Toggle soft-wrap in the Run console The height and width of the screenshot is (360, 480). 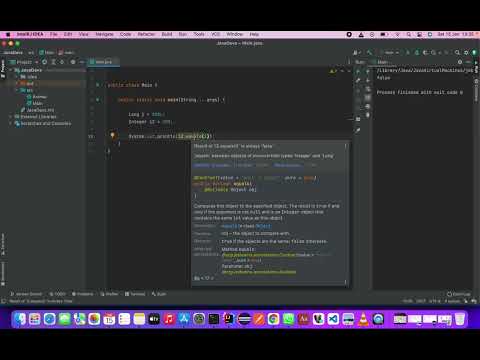[368, 89]
